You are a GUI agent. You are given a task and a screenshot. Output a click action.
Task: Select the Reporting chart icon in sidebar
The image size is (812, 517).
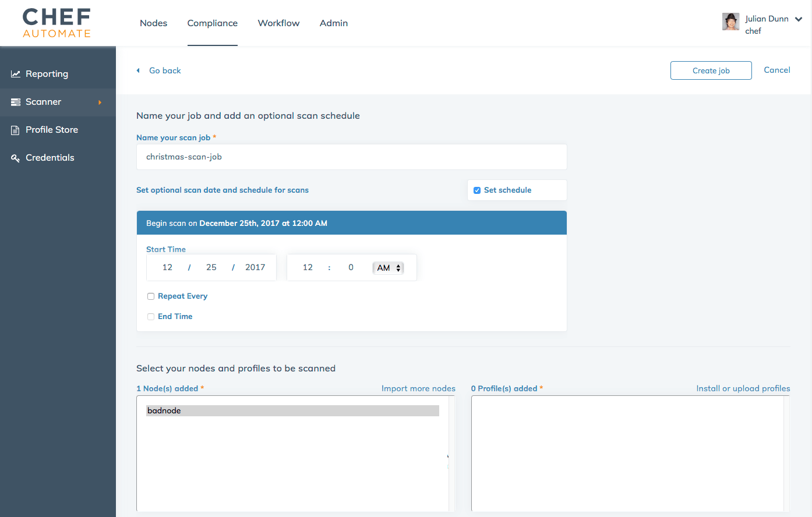(x=15, y=73)
